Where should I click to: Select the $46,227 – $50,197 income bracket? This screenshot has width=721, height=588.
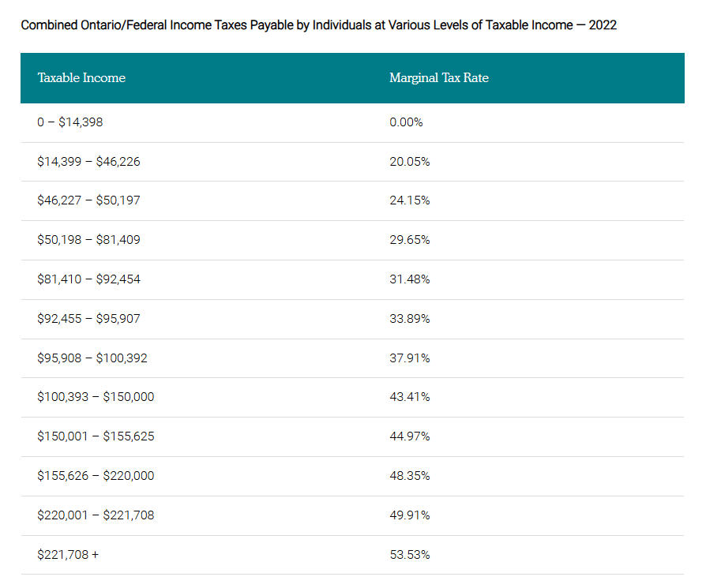[x=88, y=200]
